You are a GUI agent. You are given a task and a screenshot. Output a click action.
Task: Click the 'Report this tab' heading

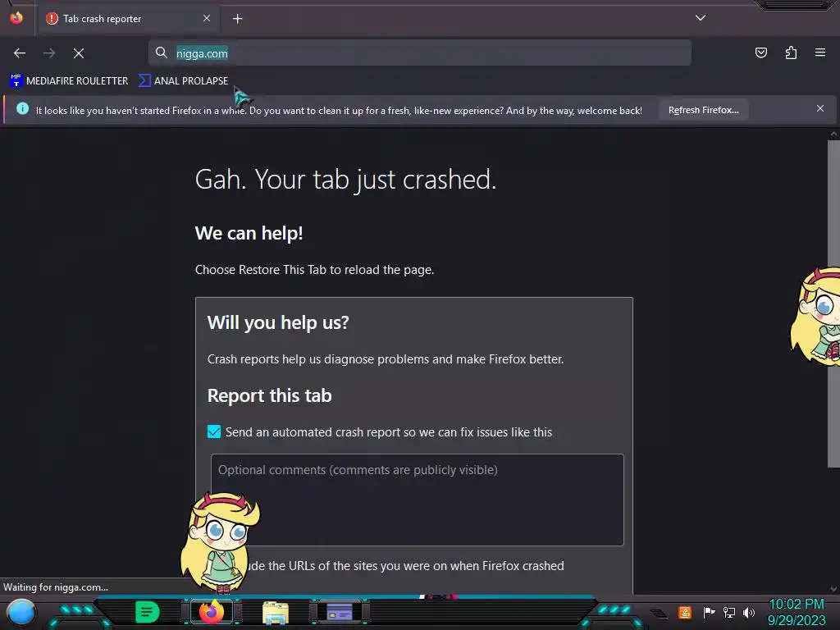[x=269, y=395]
